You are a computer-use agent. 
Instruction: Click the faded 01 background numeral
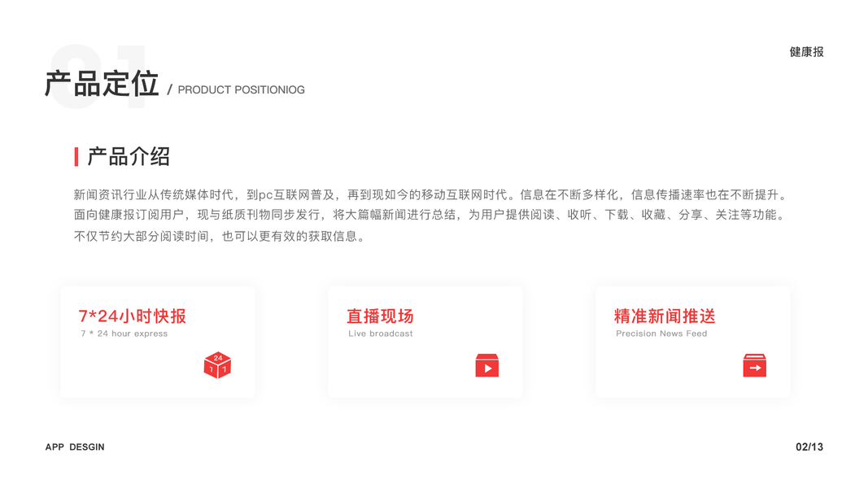[98, 76]
